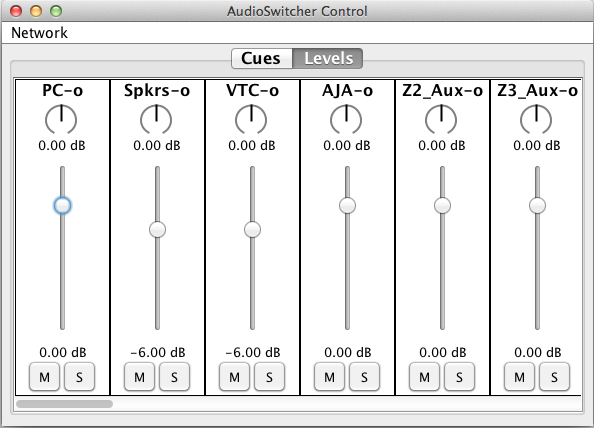Click the horizontal scrollbar thumb
Screen dimensions: 594x428
(x=64, y=404)
